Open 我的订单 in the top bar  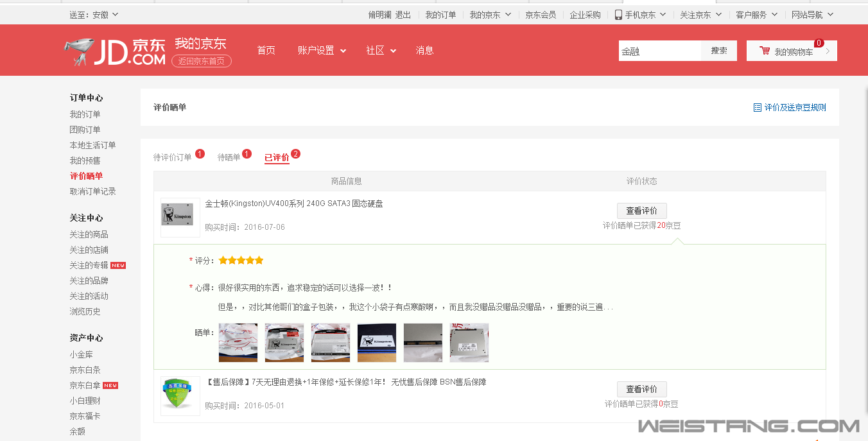[x=440, y=15]
